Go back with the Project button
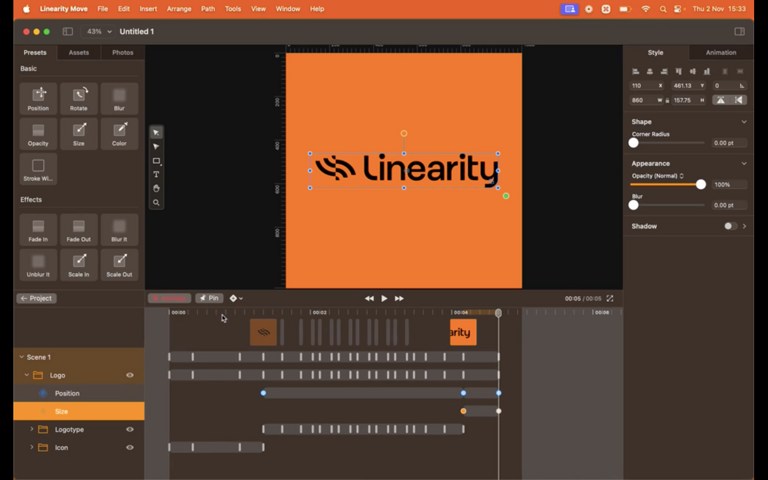Screen dimensions: 768x480 click(x=37, y=298)
